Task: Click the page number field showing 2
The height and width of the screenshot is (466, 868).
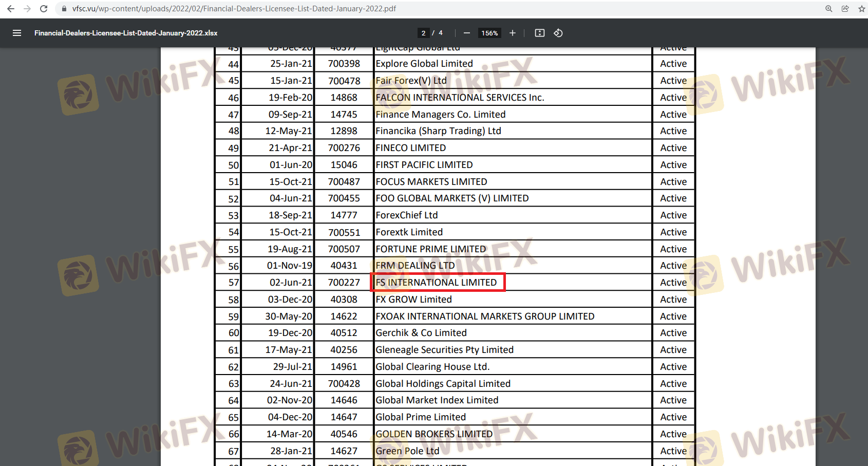Action: pyautogui.click(x=423, y=33)
